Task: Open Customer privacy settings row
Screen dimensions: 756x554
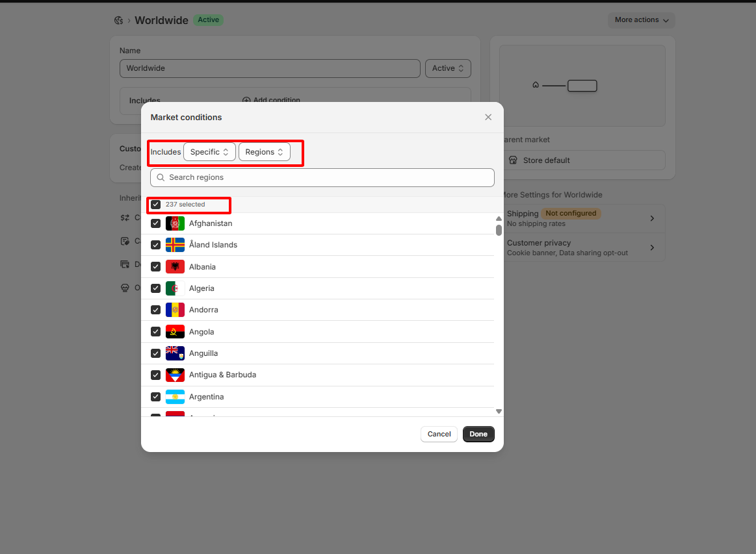Action: [x=582, y=247]
